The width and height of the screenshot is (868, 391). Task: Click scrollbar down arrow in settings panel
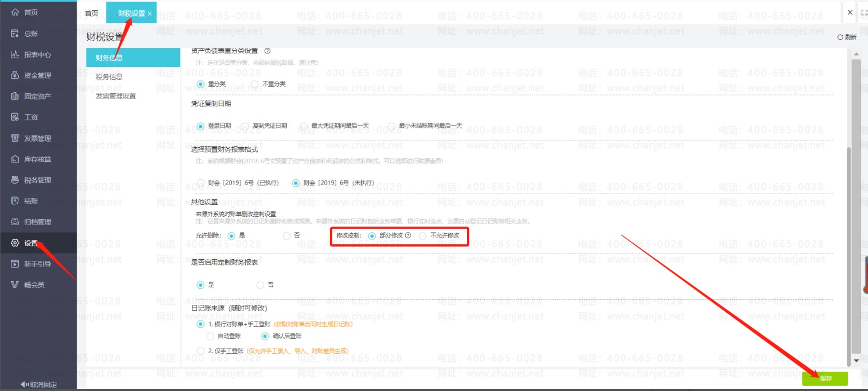[856, 360]
